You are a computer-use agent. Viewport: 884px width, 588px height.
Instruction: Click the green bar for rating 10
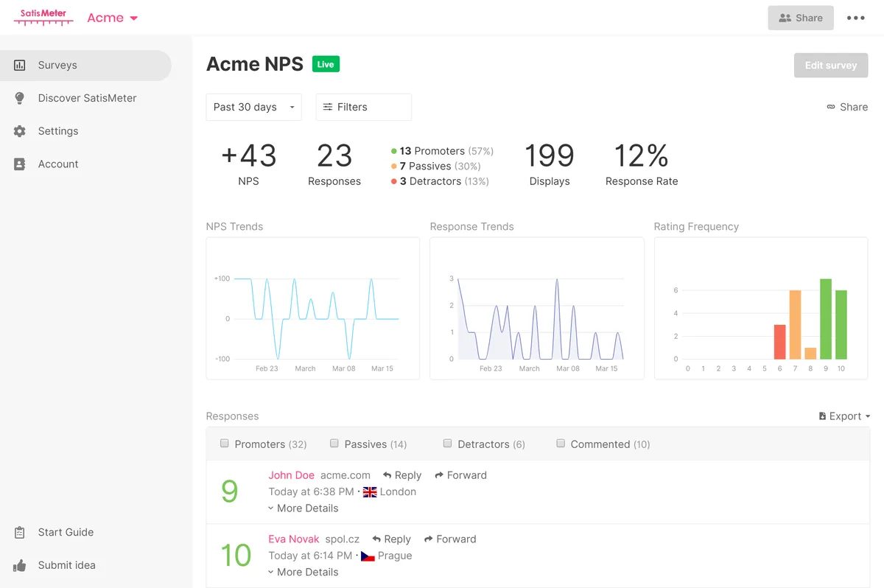point(841,324)
